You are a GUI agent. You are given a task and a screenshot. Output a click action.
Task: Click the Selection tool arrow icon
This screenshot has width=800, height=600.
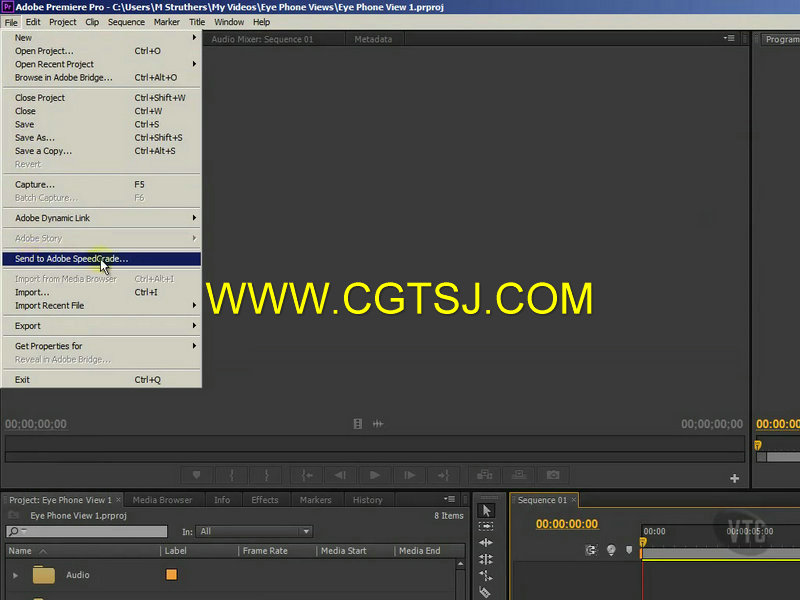tap(486, 511)
